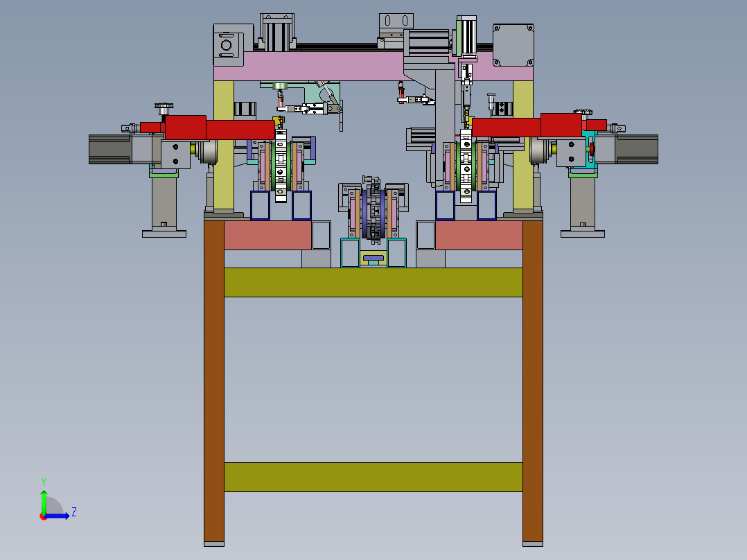Select the left salmon base plate
747x560 pixels.
[x=267, y=235]
